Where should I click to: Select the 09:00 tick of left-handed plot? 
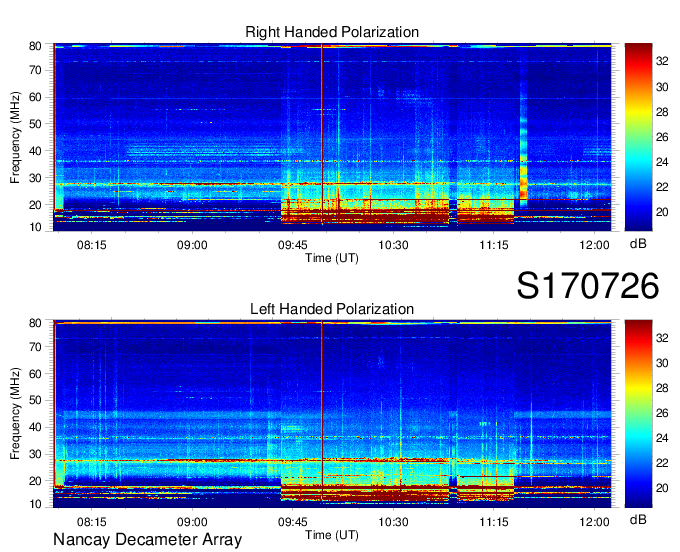[x=192, y=522]
